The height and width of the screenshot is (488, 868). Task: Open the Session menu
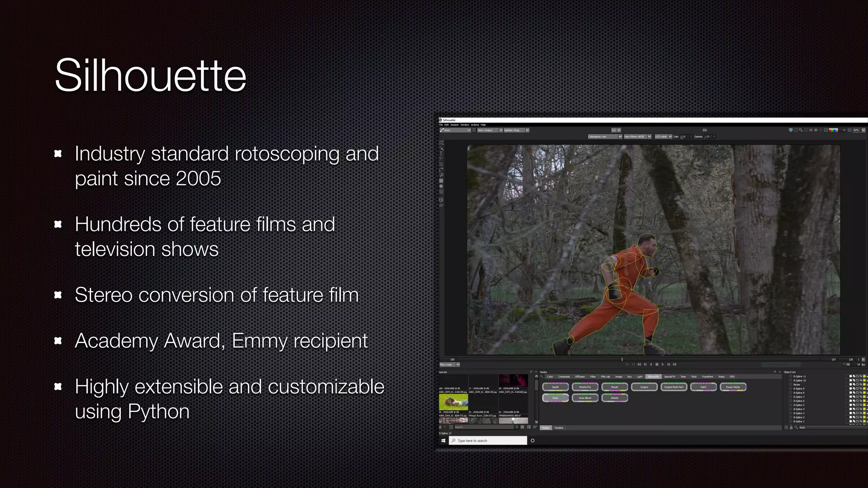(454, 125)
